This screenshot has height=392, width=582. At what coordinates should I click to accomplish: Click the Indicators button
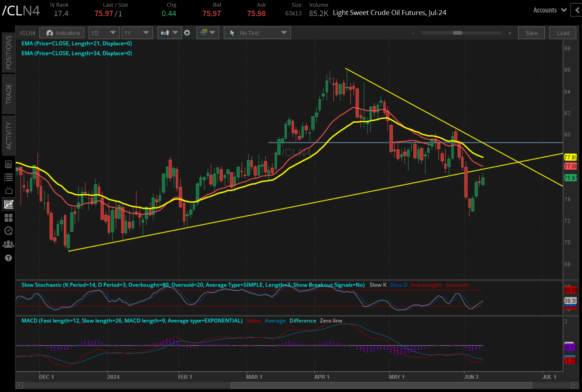pos(62,33)
